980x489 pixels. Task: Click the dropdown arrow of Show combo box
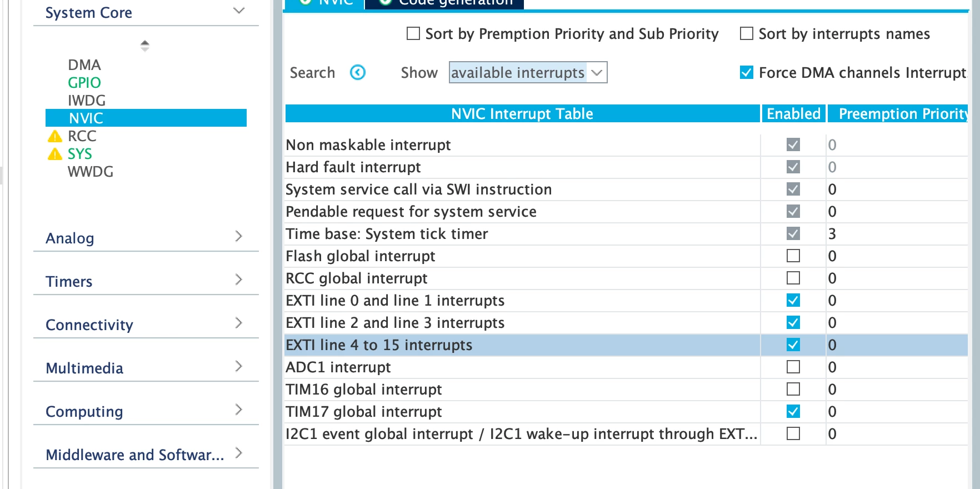click(597, 73)
